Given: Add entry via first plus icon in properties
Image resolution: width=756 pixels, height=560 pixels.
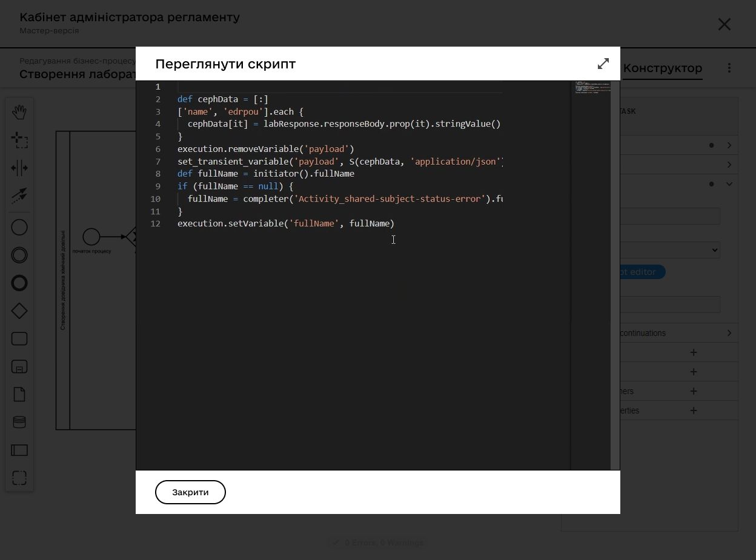Looking at the screenshot, I should 694,352.
